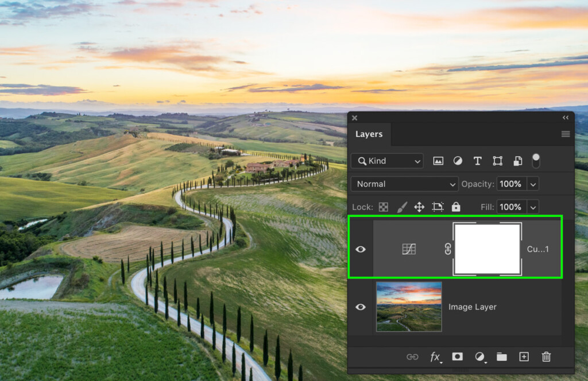Open the Normal blend mode dropdown

[405, 184]
